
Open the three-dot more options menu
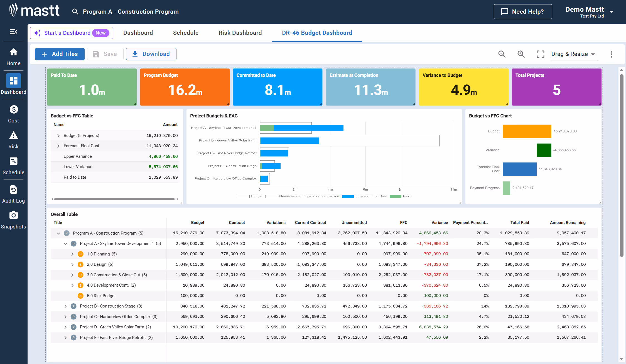coord(612,54)
